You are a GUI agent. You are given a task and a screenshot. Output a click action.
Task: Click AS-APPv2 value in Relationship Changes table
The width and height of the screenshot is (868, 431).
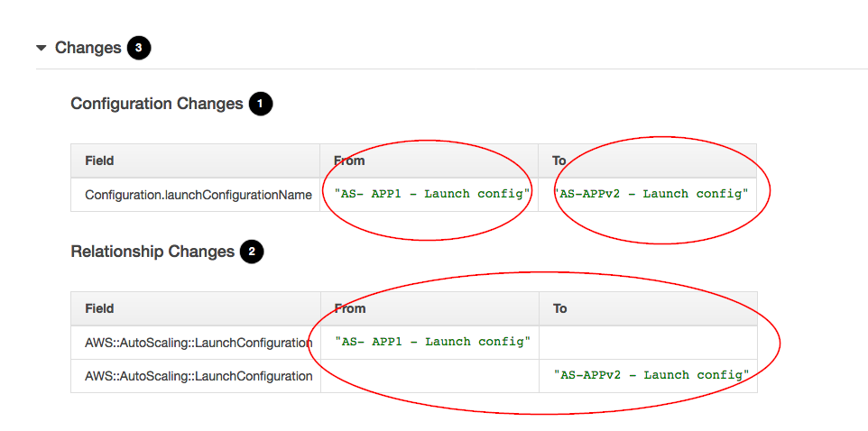[651, 375]
